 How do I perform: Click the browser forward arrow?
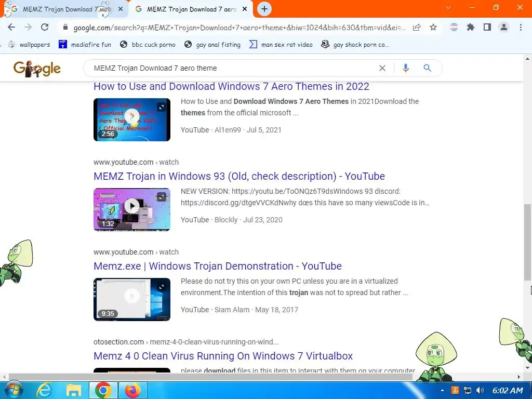pyautogui.click(x=28, y=27)
